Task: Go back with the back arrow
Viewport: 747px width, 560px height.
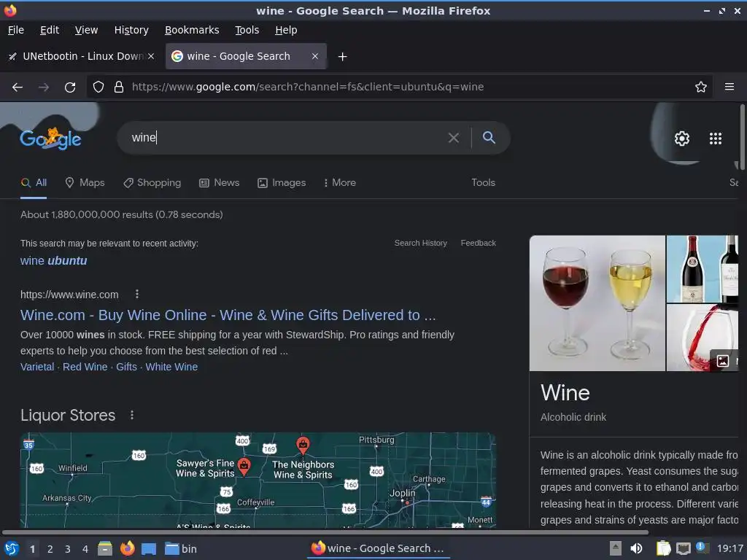Action: pyautogui.click(x=18, y=87)
